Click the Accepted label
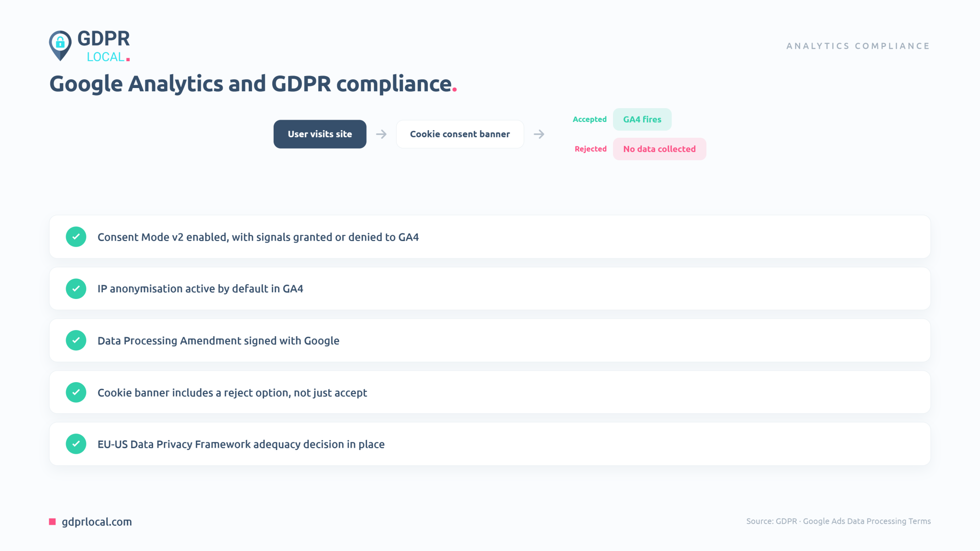Screen dimensions: 980x551 tap(590, 119)
